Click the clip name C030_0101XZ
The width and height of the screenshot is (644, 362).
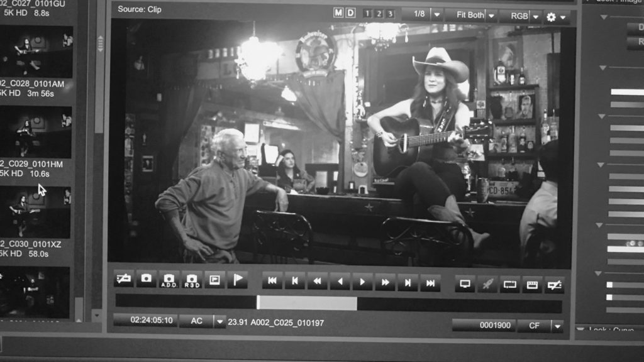31,244
